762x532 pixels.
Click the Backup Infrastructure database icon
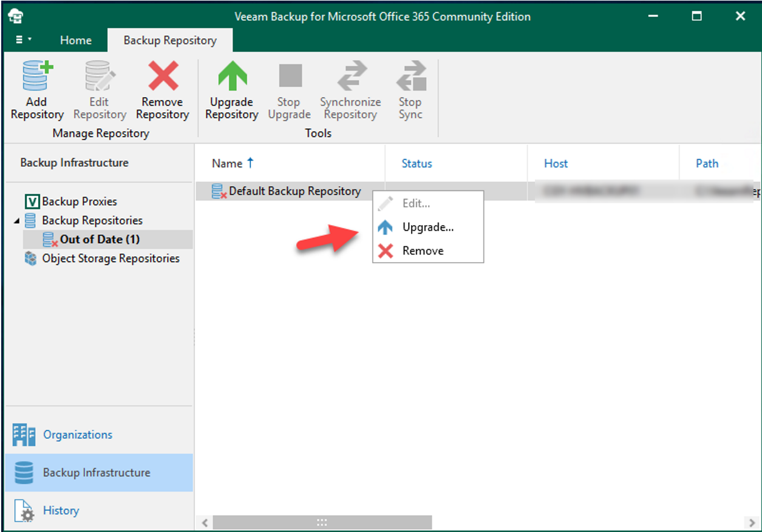(24, 473)
